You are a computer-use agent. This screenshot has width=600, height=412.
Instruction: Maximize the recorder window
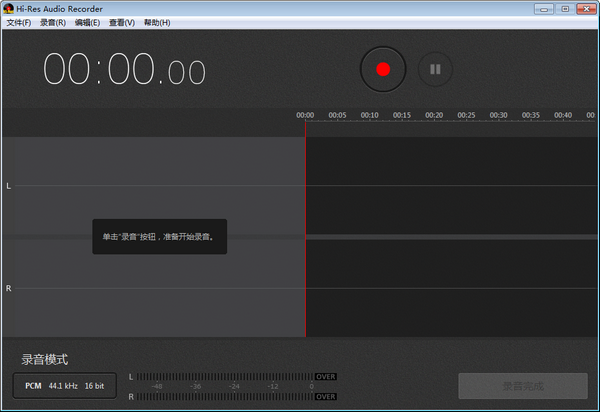coord(564,8)
